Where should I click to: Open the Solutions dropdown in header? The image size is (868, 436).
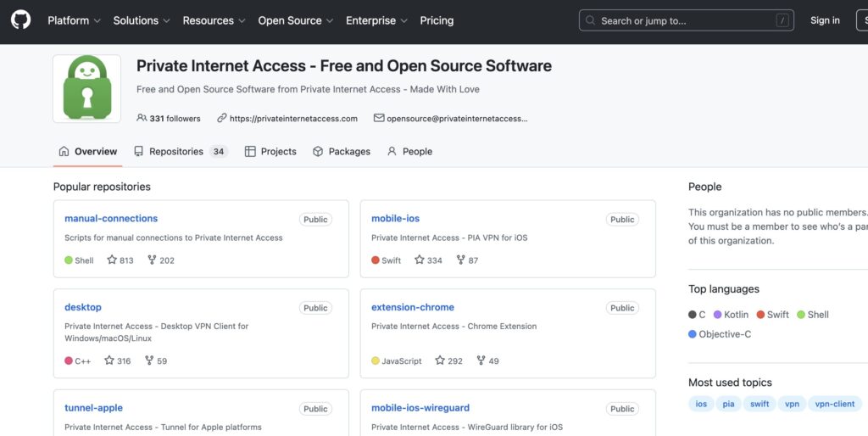(141, 20)
